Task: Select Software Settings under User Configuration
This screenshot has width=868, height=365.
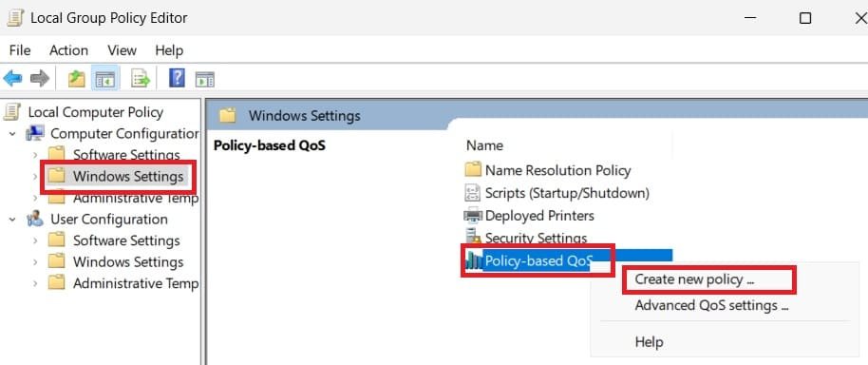Action: tap(126, 240)
